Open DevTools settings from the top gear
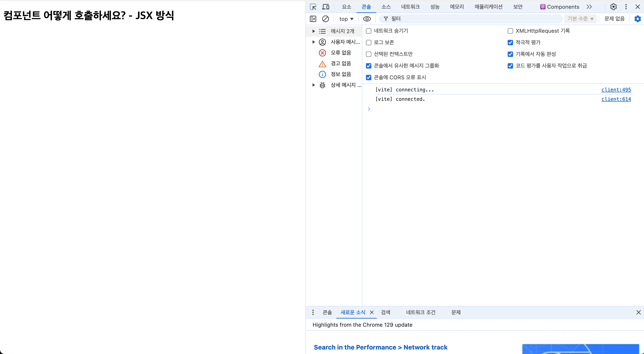This screenshot has width=644, height=354. pos(613,7)
